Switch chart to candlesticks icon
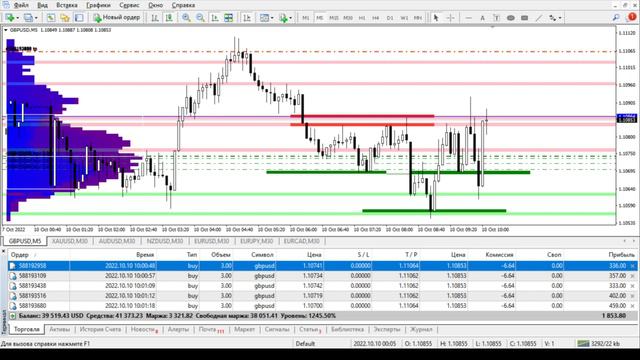This screenshot has width=640, height=360. pyautogui.click(x=169, y=18)
